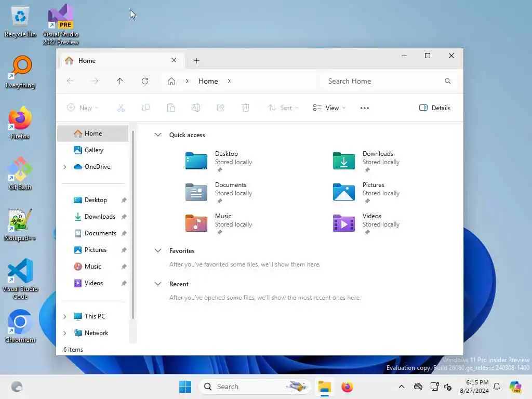Viewport: 532px width, 399px height.
Task: Open the View dropdown menu
Action: tap(329, 108)
